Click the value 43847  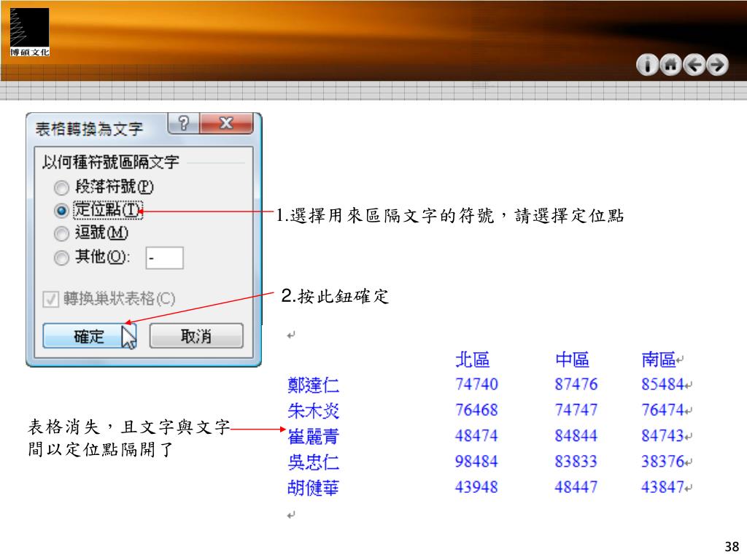662,487
